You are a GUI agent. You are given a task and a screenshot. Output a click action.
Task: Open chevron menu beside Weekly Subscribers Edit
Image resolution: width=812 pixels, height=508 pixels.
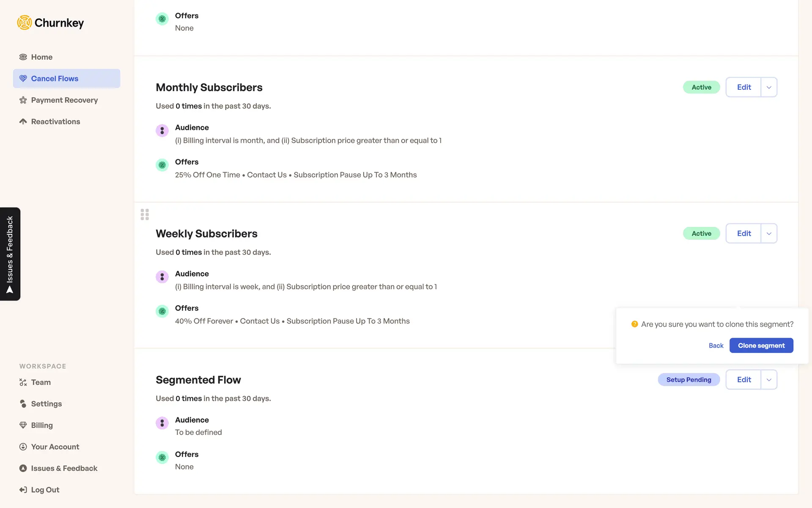(769, 234)
